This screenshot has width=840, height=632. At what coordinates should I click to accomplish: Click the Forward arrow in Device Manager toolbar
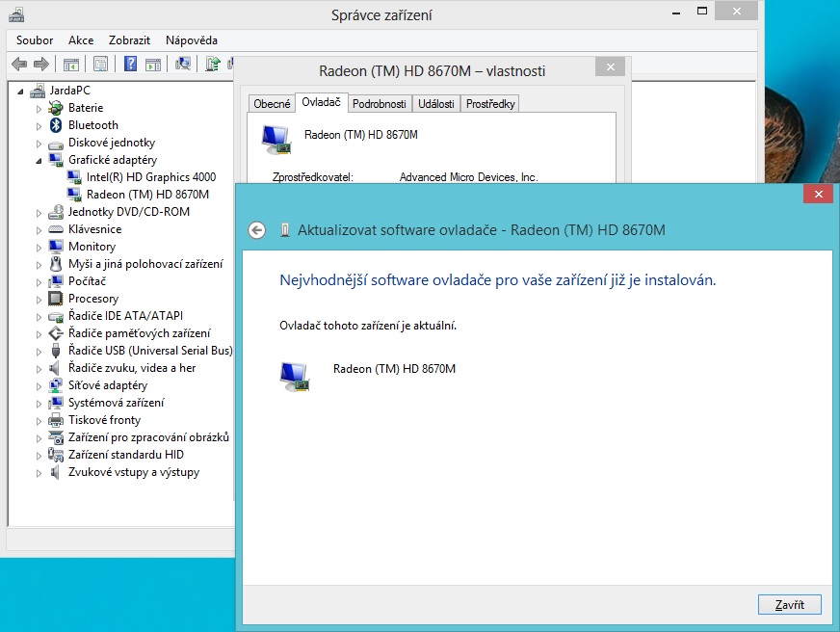(41, 65)
